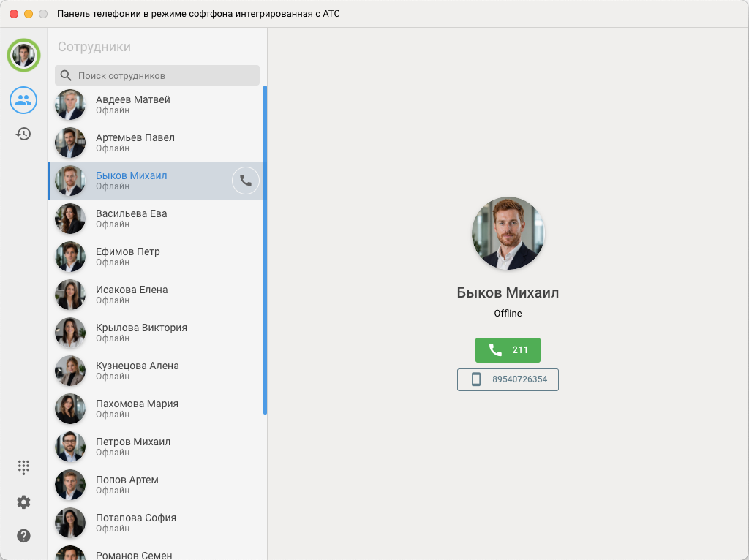Screen dimensions: 749x560
Task: Click Кузнецова Алена avatar thumbnail
Action: tap(70, 371)
